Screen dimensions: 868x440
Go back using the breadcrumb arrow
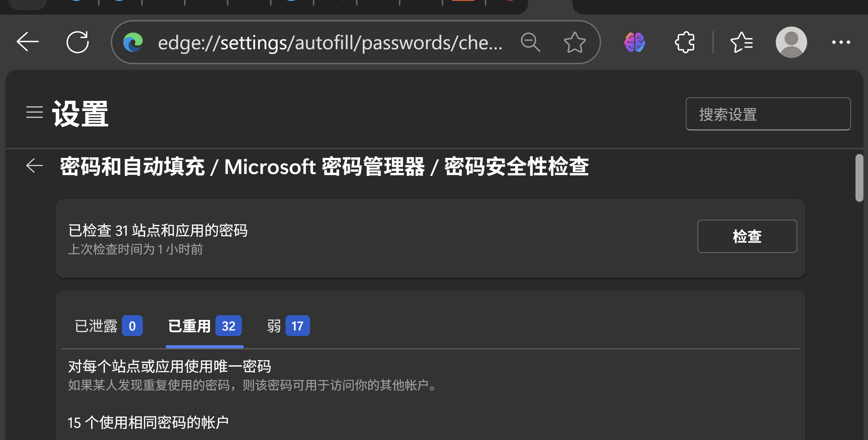click(x=35, y=166)
